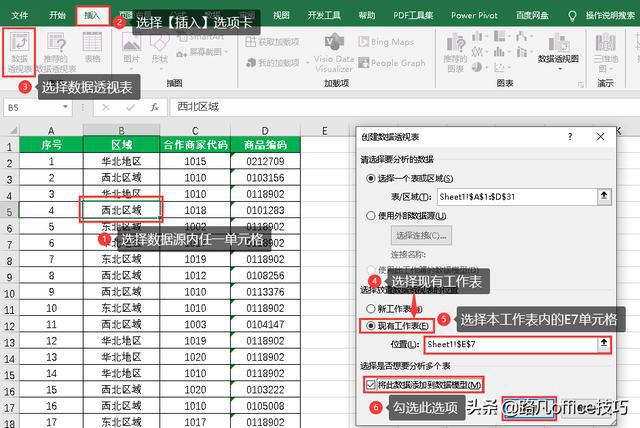The height and width of the screenshot is (428, 640).
Task: Tick the 将此数据添加到数据模型 checkbox
Action: click(371, 384)
